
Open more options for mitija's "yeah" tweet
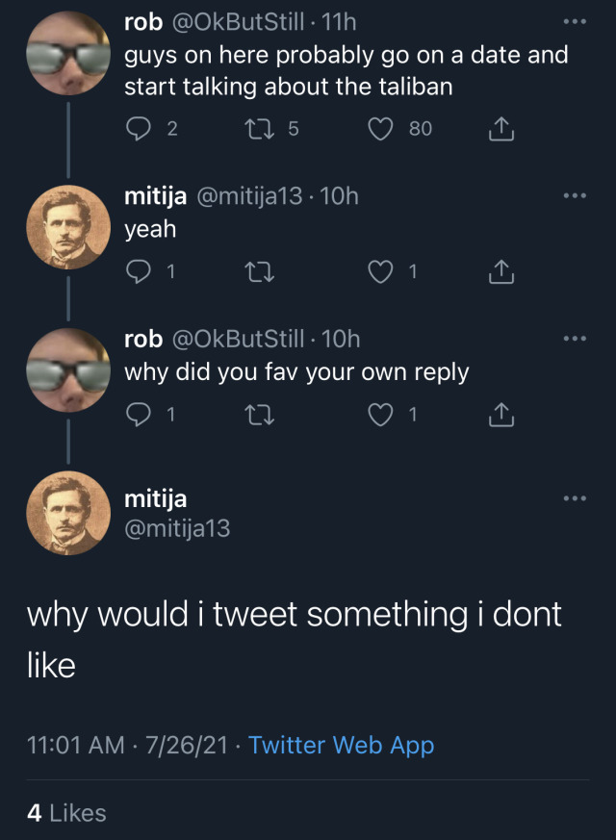pos(574,196)
